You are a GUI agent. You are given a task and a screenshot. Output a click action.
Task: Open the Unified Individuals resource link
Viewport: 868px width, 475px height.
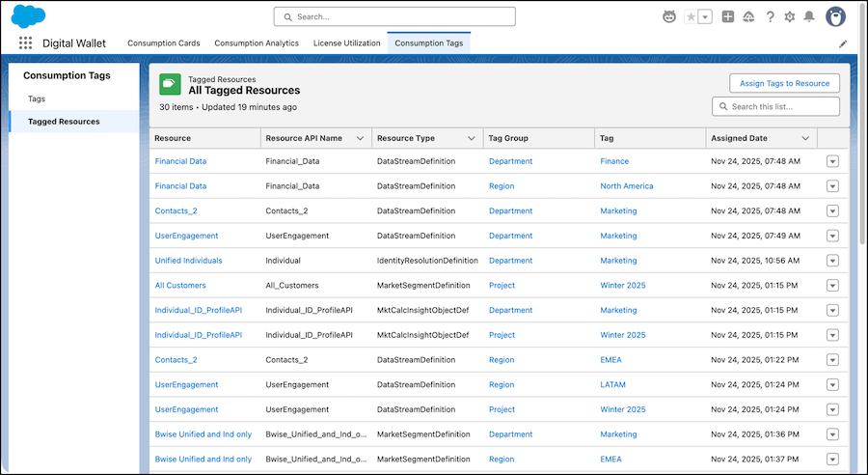click(188, 261)
